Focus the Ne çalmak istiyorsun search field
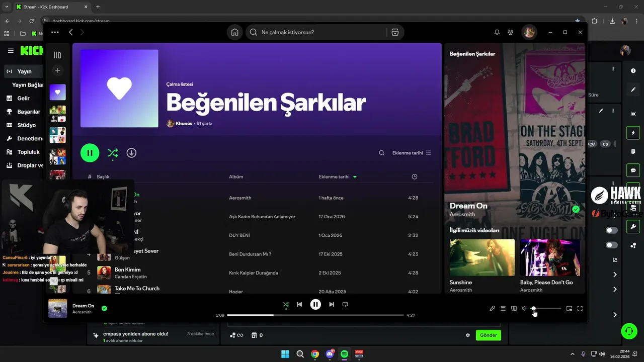644x362 pixels. tap(322, 32)
